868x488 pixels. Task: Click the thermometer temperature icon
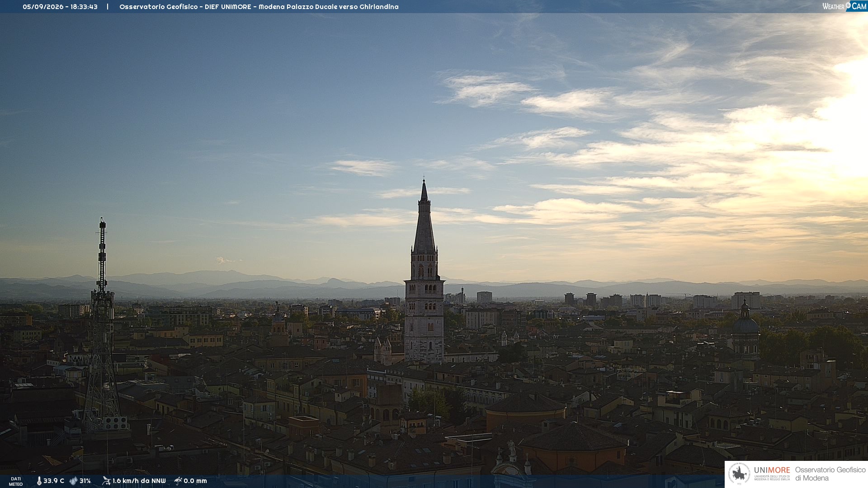pos(39,481)
